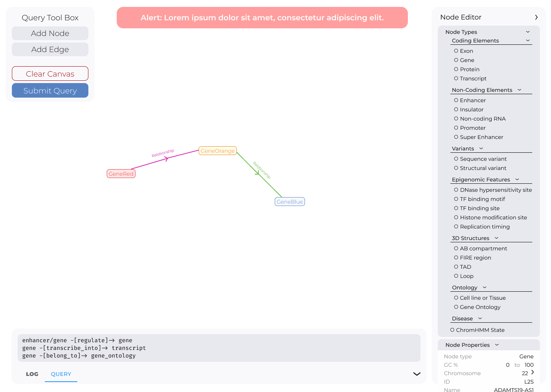Click the green Relationship edge arrow

click(258, 173)
